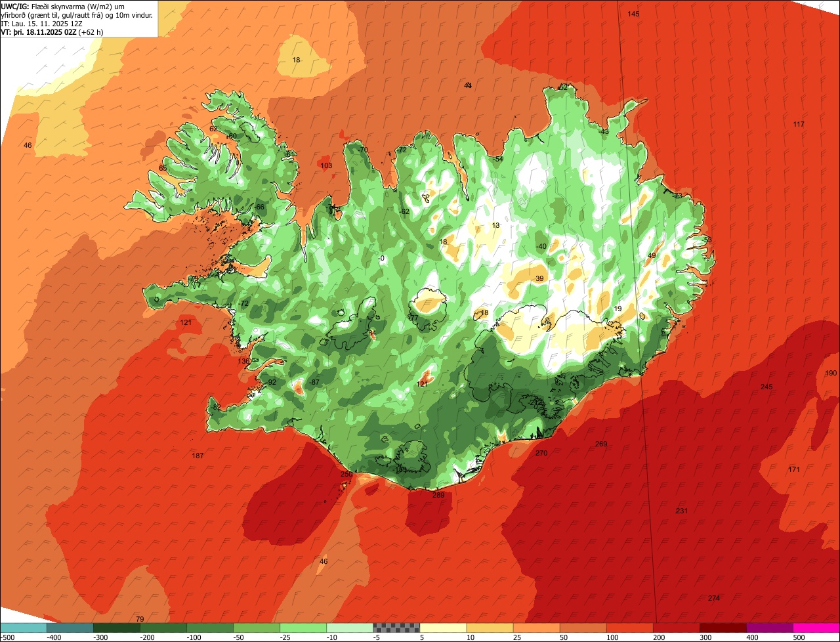840x642 pixels.
Task: Click the map value '79' near the legend
Action: pos(139,619)
